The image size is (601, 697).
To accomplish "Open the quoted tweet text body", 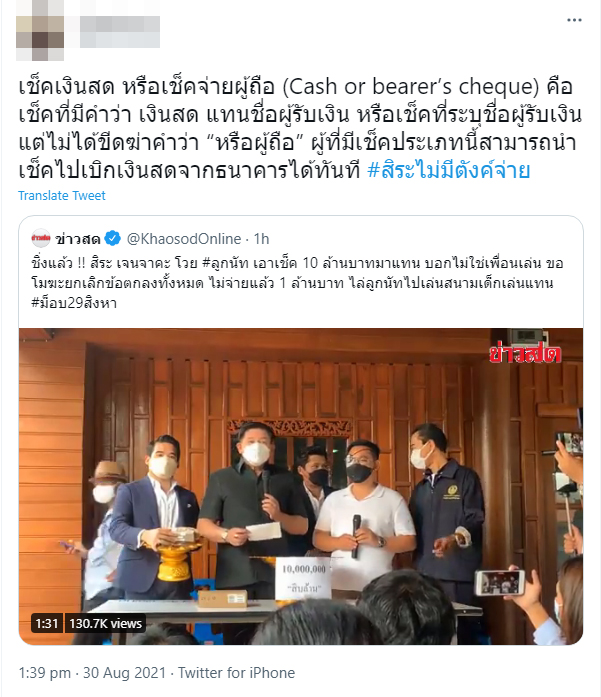I will tap(297, 283).
